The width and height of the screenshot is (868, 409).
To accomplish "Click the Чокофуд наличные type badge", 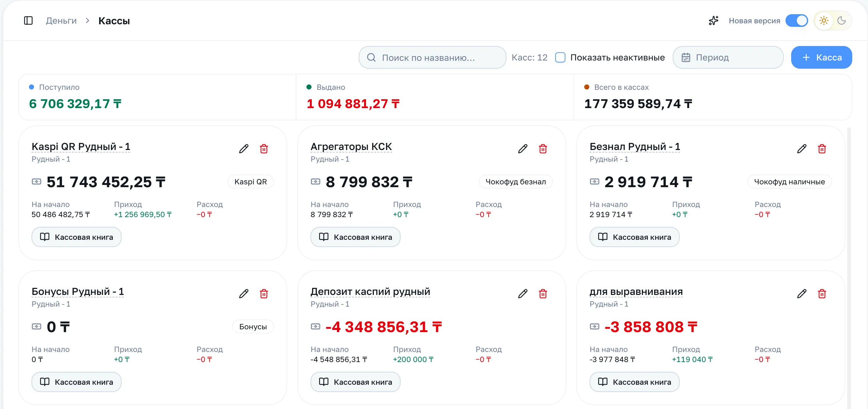I will [790, 182].
